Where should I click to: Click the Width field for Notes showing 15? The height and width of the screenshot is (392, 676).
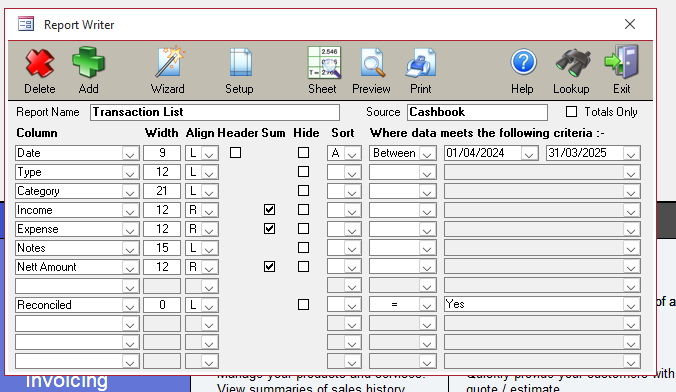coord(162,248)
